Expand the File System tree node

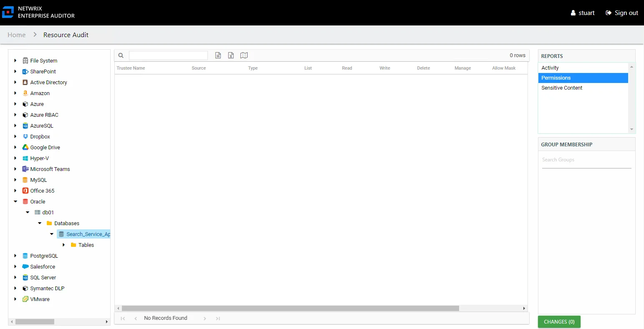[x=15, y=60]
